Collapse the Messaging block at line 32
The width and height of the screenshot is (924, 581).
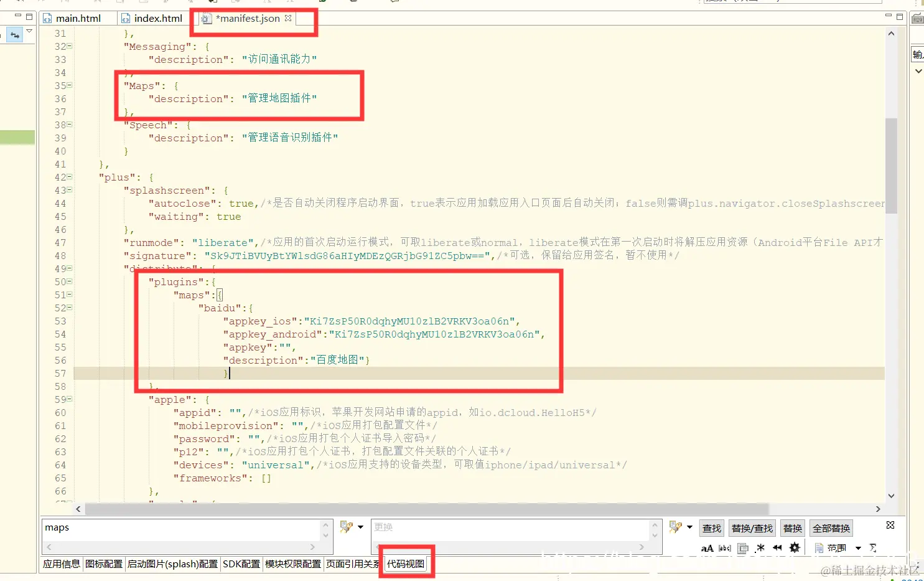(70, 46)
